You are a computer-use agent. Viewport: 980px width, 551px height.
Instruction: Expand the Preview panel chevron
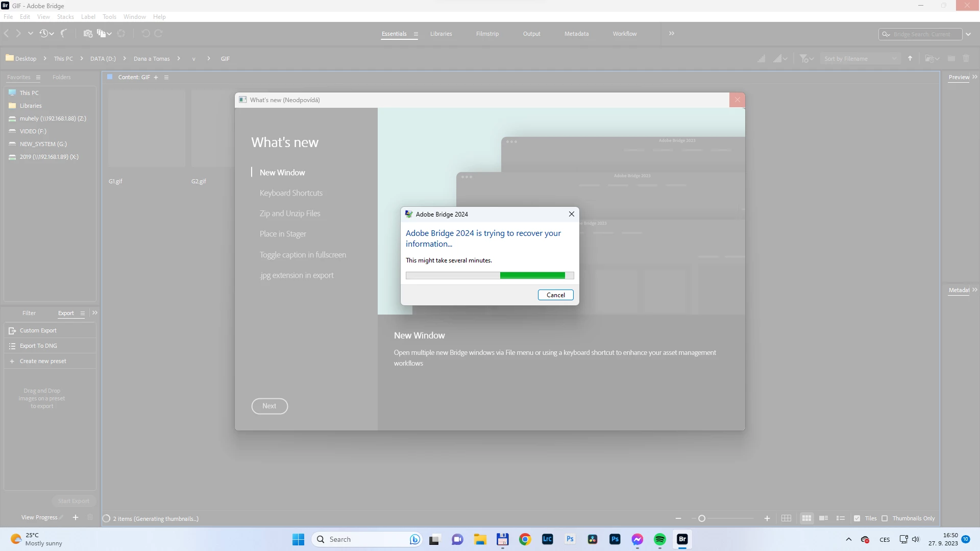(x=975, y=77)
